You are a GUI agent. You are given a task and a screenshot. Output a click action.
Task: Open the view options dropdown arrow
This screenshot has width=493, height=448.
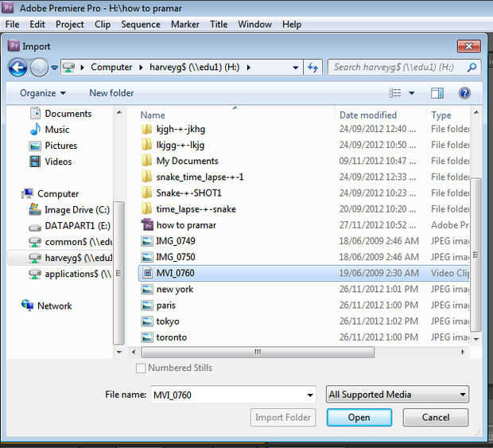tap(412, 93)
